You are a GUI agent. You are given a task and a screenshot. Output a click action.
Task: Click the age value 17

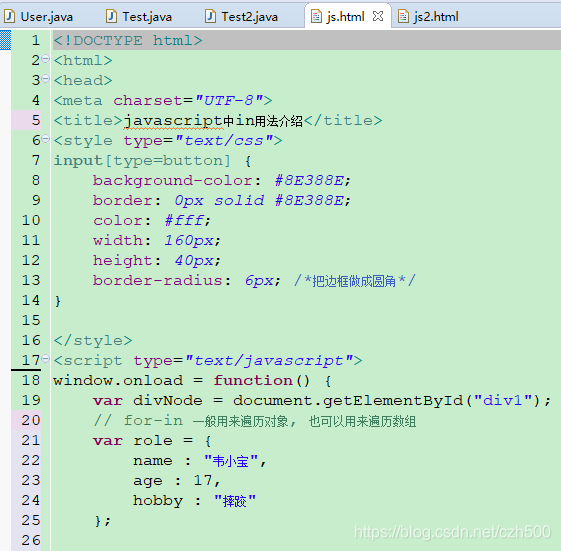point(203,481)
